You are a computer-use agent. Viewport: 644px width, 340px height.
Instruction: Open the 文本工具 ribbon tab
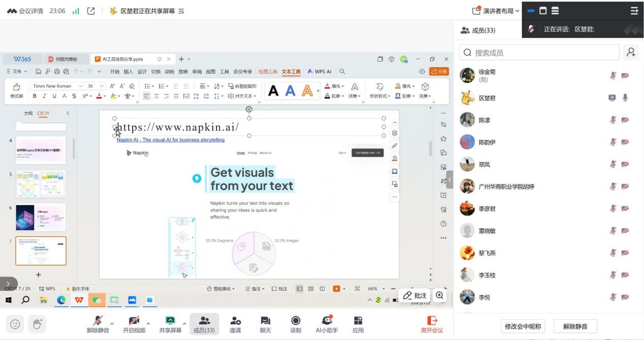[291, 72]
